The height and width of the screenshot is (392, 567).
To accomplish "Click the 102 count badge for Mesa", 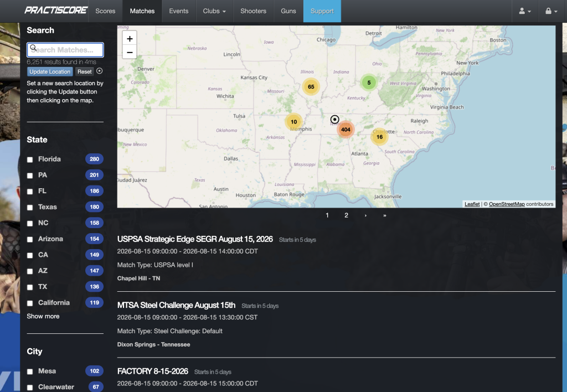I will pyautogui.click(x=94, y=371).
